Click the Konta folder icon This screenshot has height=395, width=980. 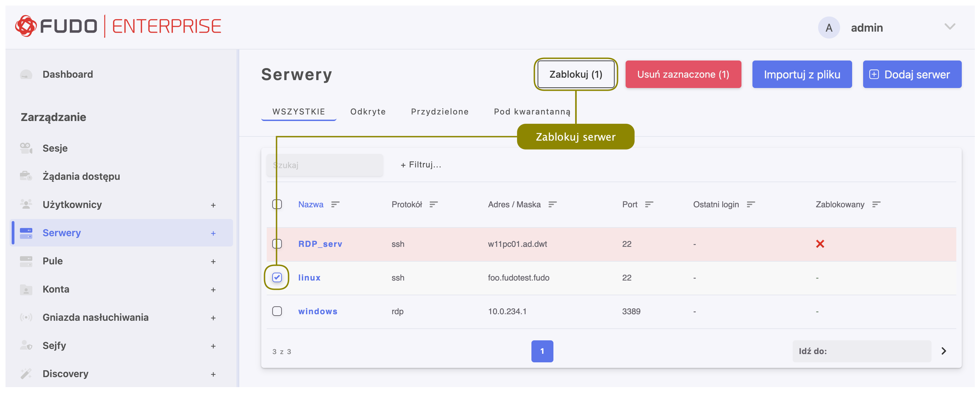pos(26,289)
